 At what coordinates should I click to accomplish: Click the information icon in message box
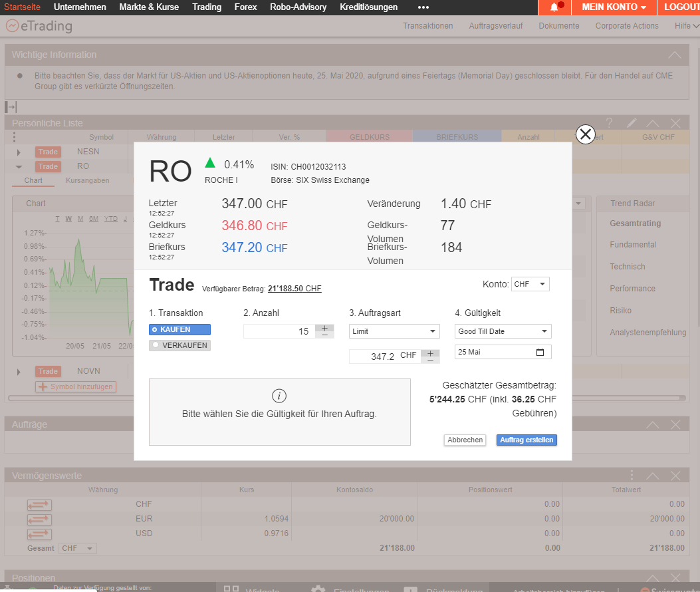pos(279,396)
